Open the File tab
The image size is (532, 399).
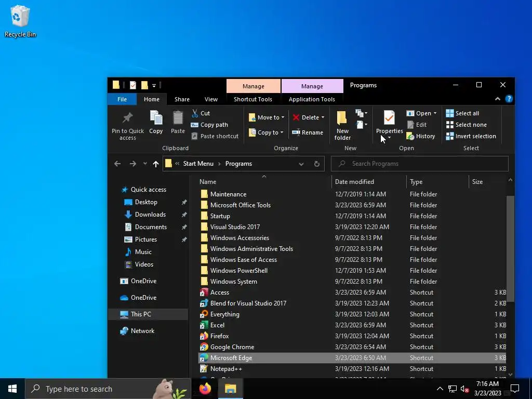tap(122, 99)
